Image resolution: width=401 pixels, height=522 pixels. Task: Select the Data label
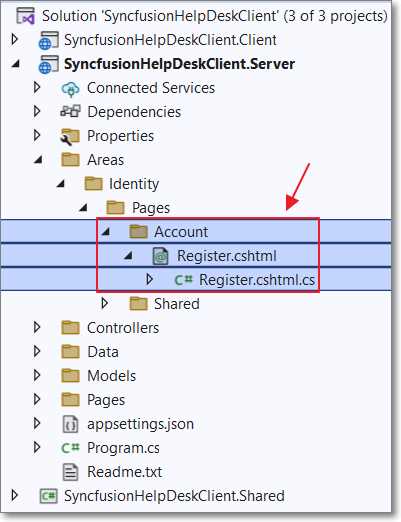coord(103,352)
